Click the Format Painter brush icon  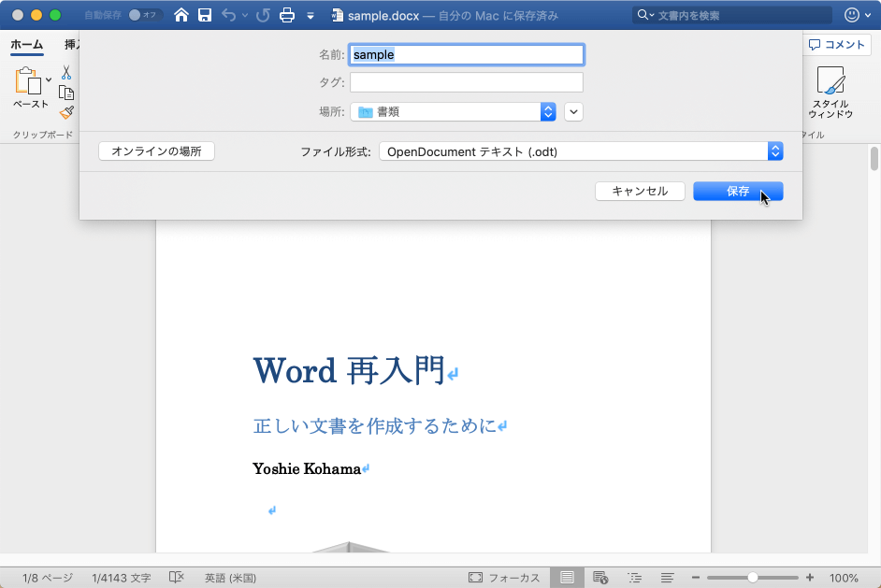tap(66, 112)
